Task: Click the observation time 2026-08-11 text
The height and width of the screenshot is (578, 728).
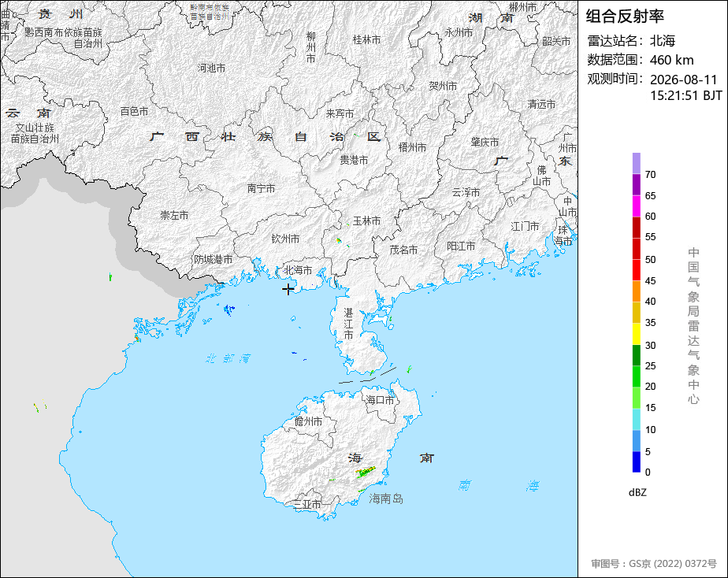Action: [683, 80]
